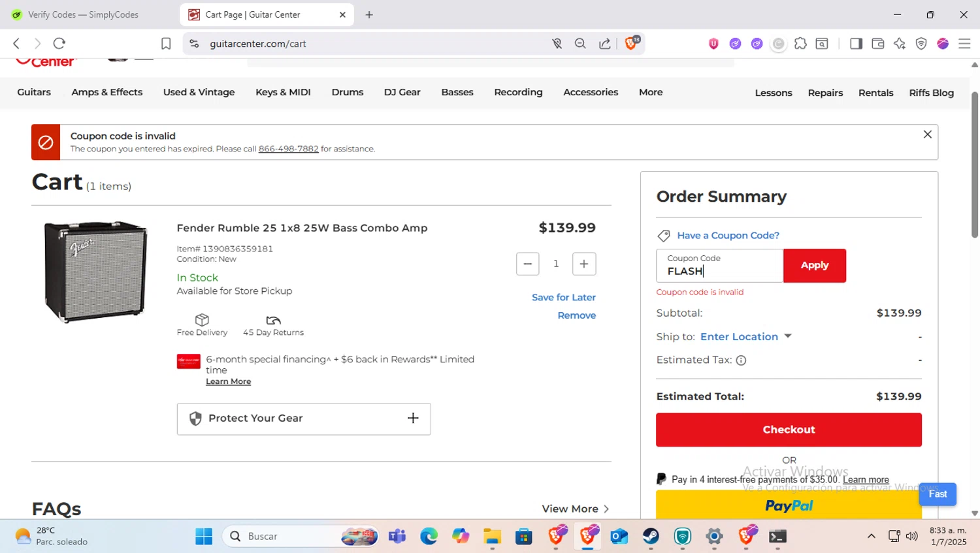Decrease item quantity with minus button
This screenshot has width=980, height=553.
click(x=527, y=264)
